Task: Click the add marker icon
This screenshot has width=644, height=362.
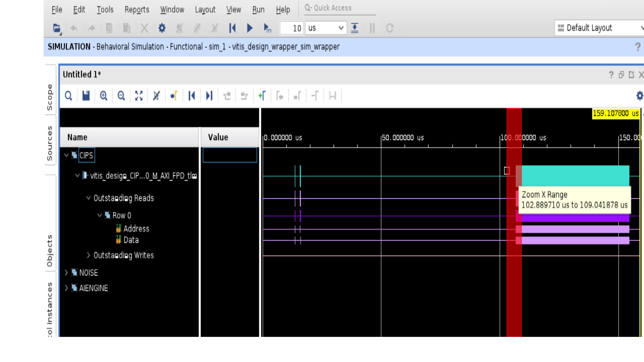Action: (262, 96)
